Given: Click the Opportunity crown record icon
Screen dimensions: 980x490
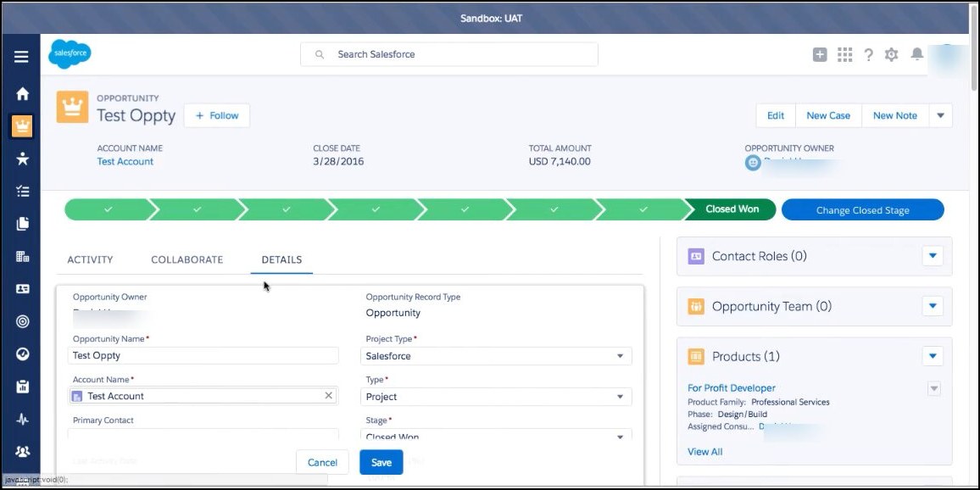Looking at the screenshot, I should pos(73,107).
